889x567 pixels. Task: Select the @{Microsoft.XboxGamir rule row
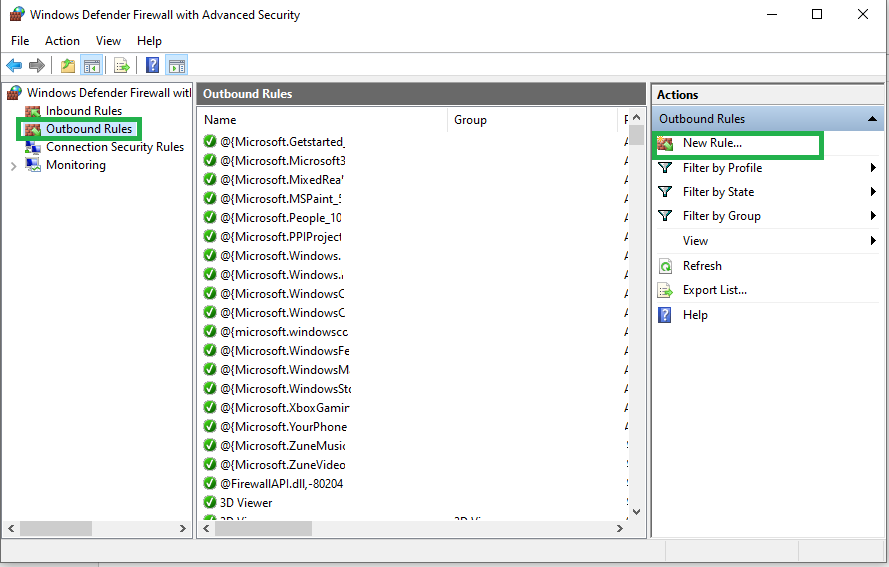285,408
